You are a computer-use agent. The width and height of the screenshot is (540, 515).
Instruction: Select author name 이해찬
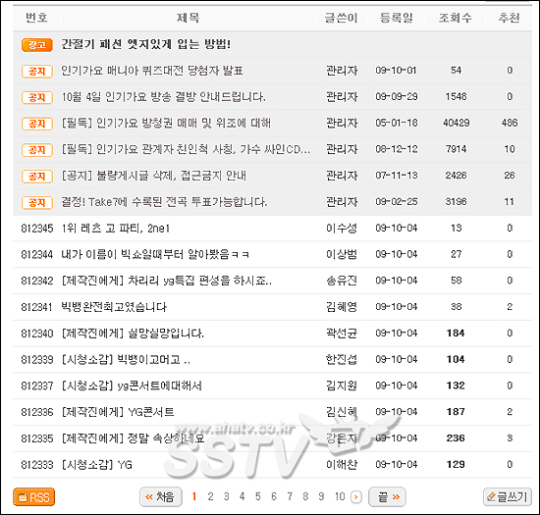342,464
